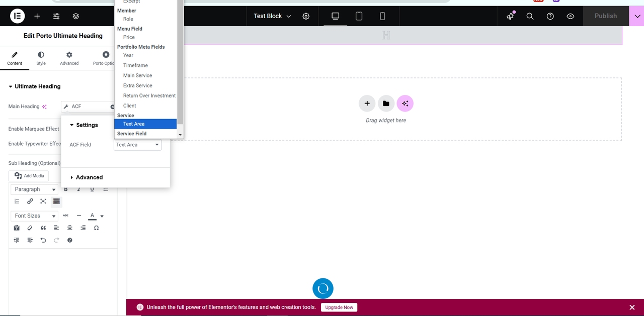Click the add element plus icon in top bar
The width and height of the screenshot is (644, 316).
point(37,16)
